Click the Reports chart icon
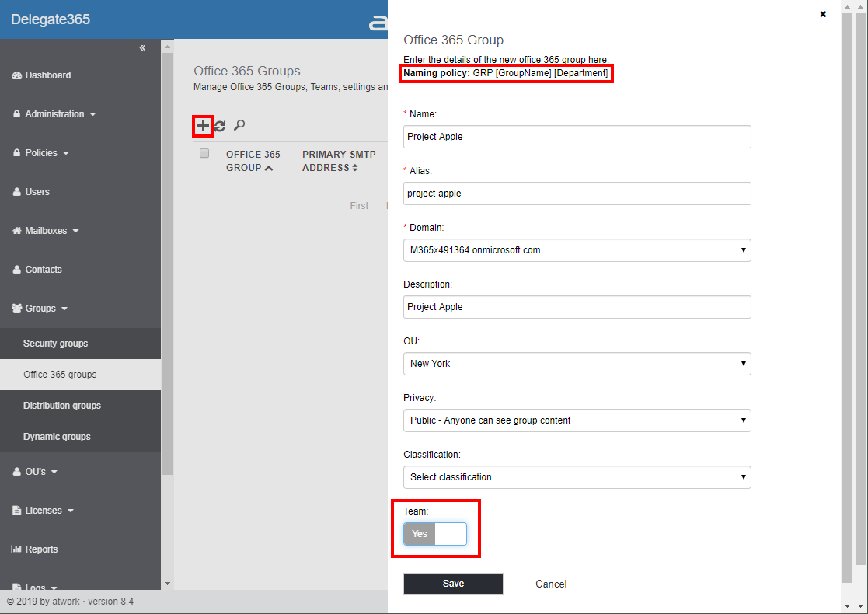868x614 pixels. 16,549
